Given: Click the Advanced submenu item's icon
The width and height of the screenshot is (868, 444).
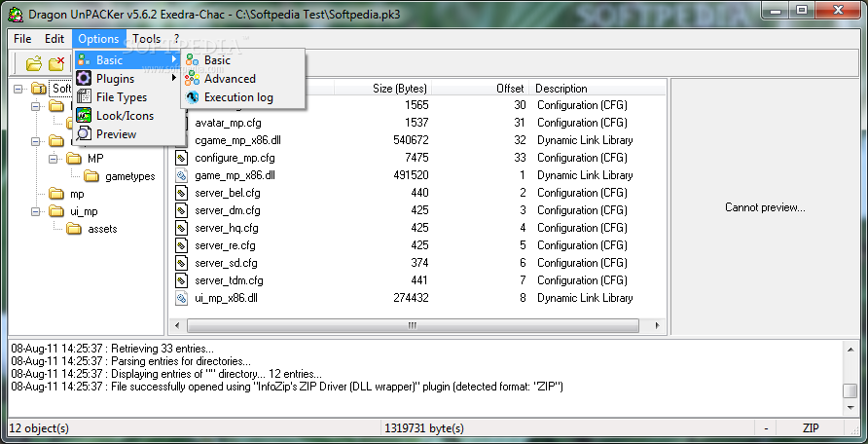Looking at the screenshot, I should 192,79.
